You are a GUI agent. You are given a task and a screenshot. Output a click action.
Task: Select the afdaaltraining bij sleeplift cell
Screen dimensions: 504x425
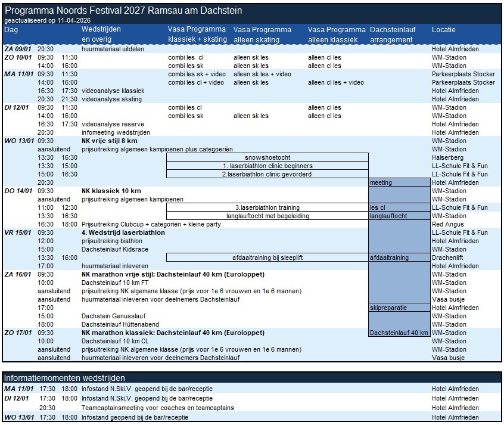click(267, 258)
